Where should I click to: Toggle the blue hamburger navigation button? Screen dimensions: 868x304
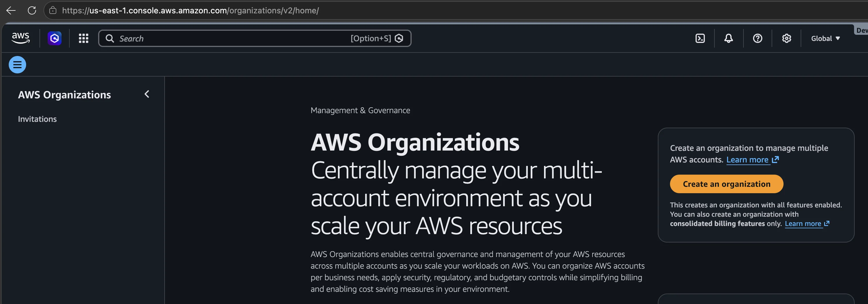click(17, 65)
